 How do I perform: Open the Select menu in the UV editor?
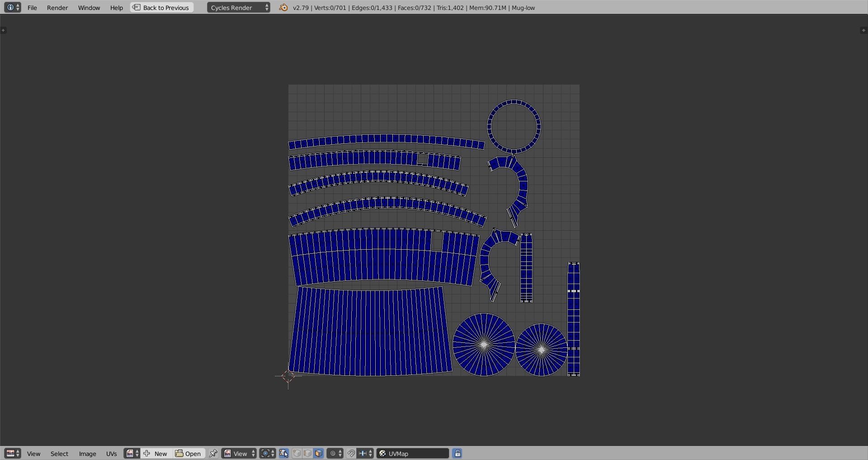[x=59, y=454]
